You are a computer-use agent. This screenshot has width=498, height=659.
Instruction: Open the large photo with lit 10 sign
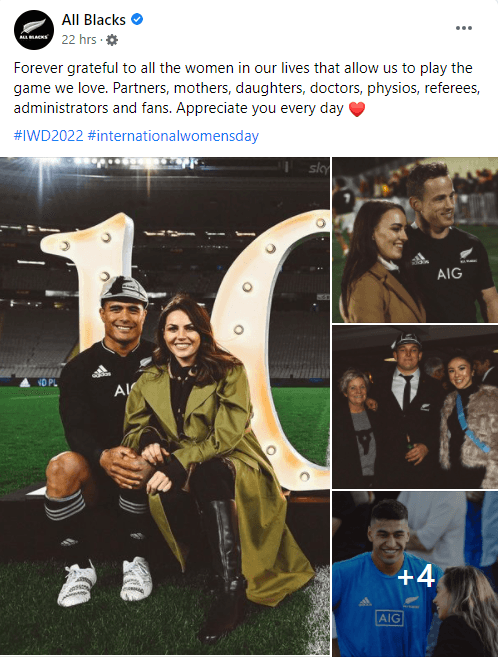coord(165,406)
